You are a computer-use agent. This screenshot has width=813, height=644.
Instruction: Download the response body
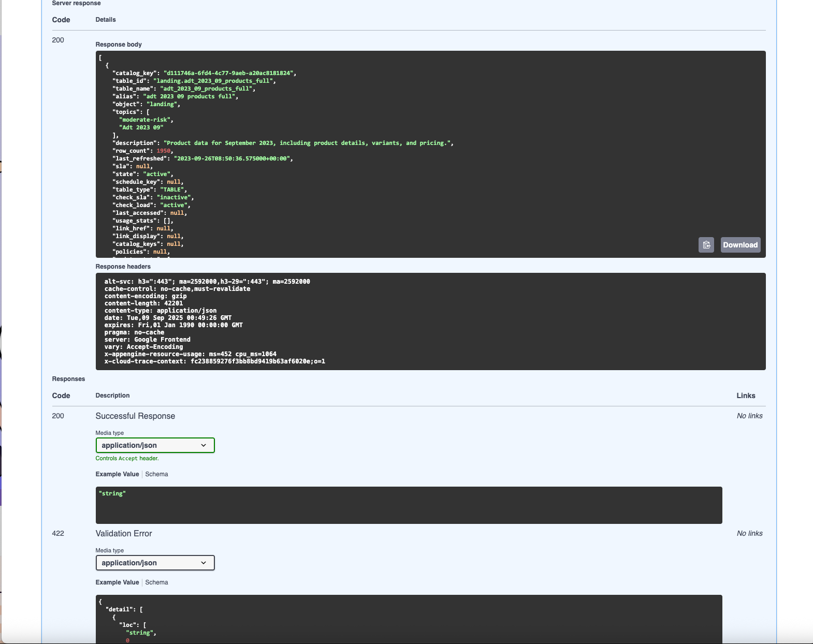[741, 245]
